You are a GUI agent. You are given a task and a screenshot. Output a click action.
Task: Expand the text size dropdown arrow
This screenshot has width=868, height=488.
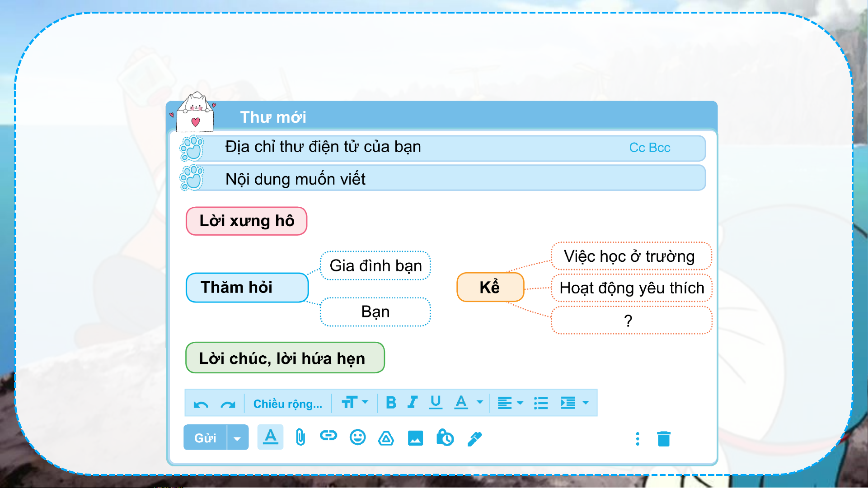(x=365, y=402)
